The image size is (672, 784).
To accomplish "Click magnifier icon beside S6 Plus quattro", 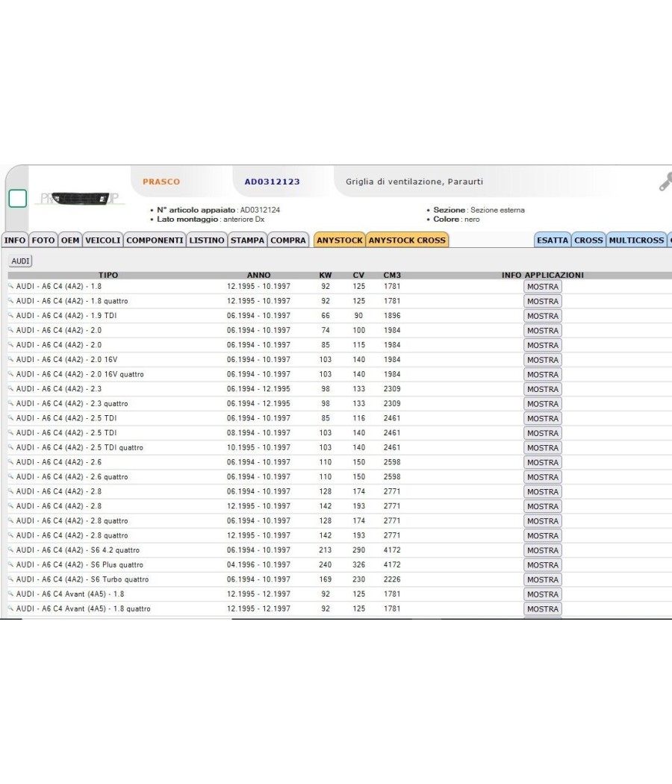I will pos(10,564).
